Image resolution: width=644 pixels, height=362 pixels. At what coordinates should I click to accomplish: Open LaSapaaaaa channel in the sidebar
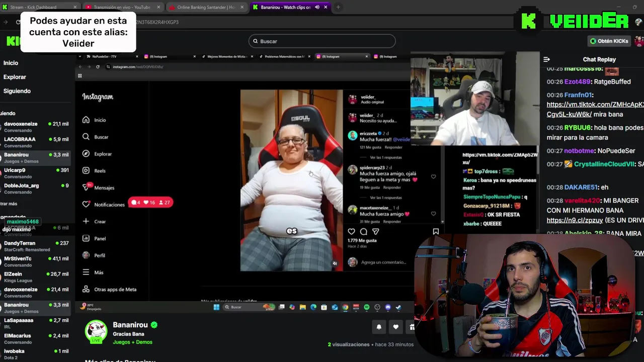click(x=35, y=323)
